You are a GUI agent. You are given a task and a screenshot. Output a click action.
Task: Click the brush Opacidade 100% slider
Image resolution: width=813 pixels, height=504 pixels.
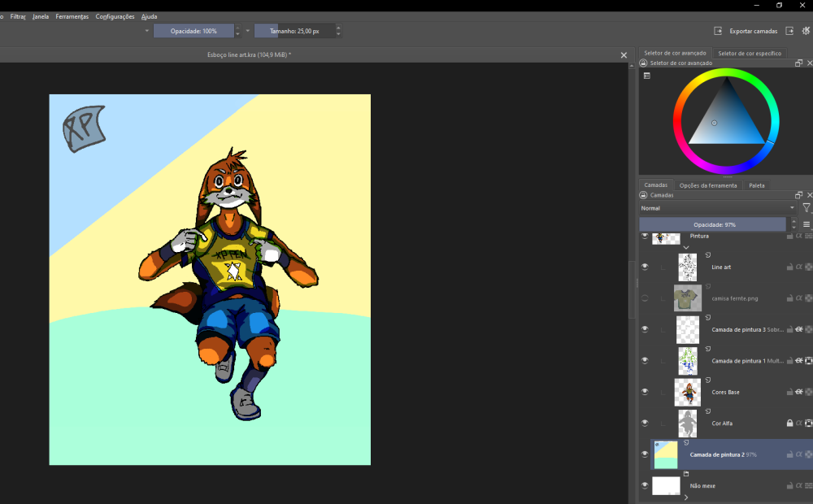[194, 31]
